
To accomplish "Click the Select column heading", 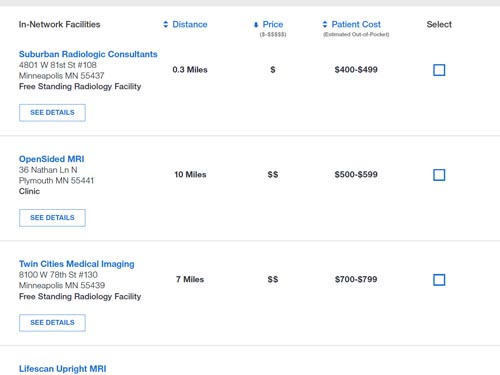I will (x=439, y=24).
